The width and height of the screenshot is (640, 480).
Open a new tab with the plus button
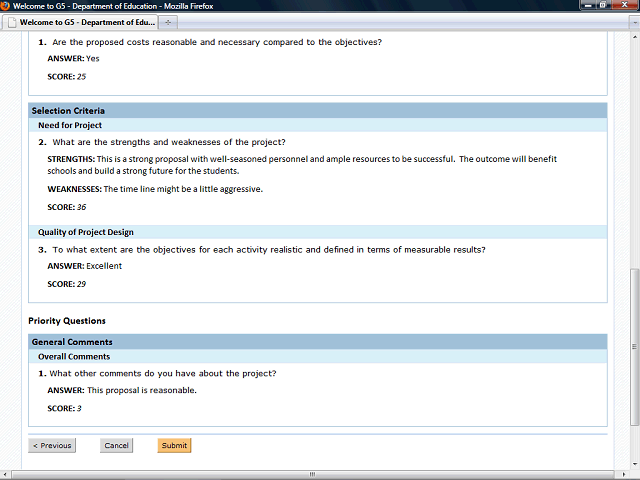(x=168, y=22)
